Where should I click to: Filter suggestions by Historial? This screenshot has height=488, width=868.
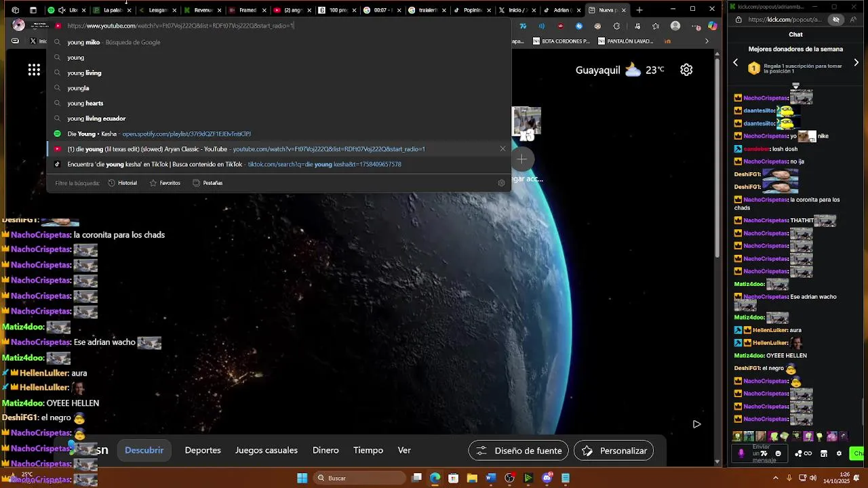(x=123, y=183)
